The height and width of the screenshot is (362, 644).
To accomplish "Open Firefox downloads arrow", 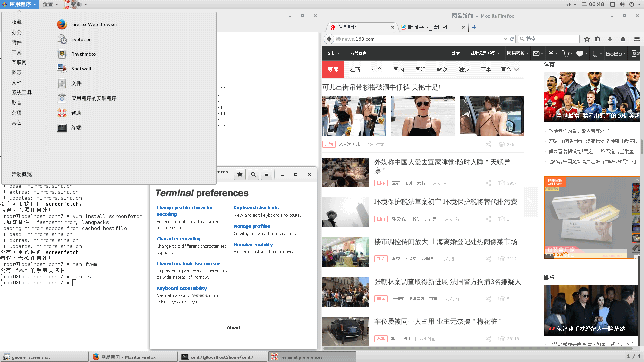I will pos(610,39).
